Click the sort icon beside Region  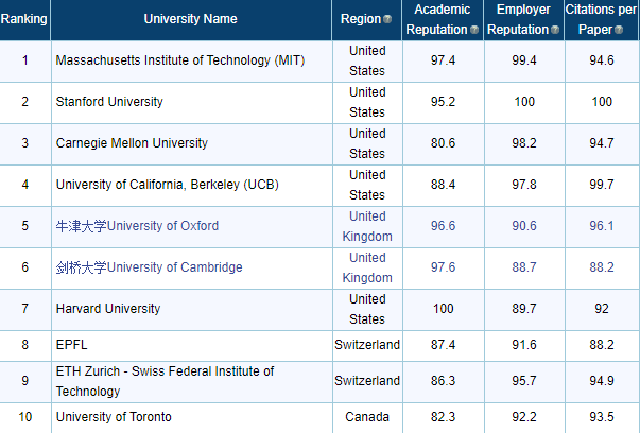pos(387,19)
